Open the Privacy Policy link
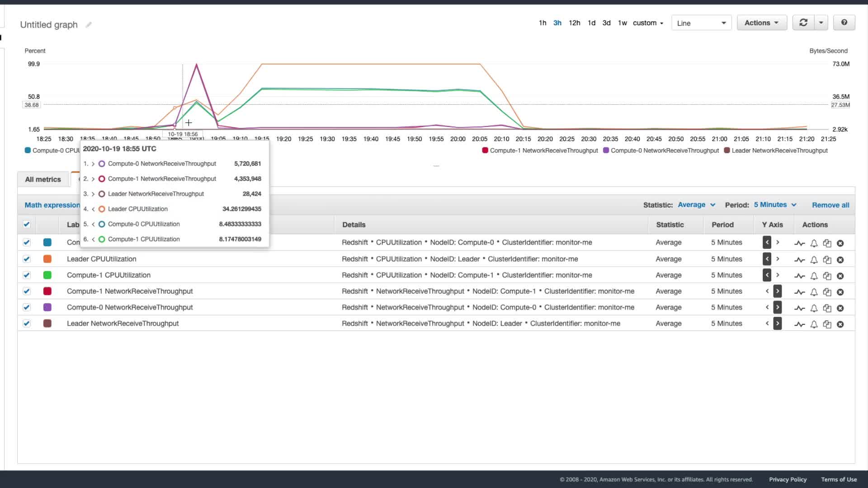 (788, 479)
